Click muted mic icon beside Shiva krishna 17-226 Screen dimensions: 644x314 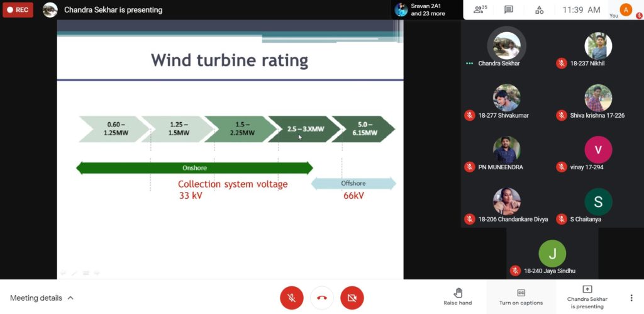click(562, 116)
